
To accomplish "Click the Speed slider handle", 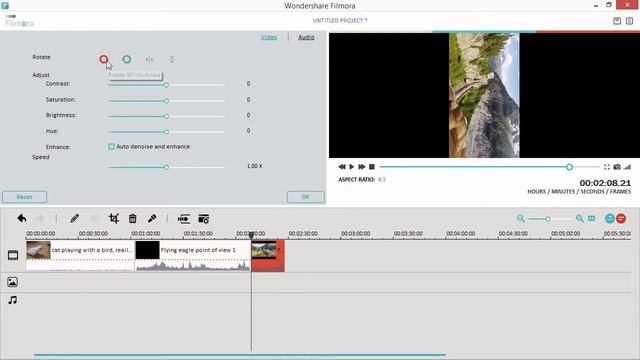I will (x=166, y=167).
